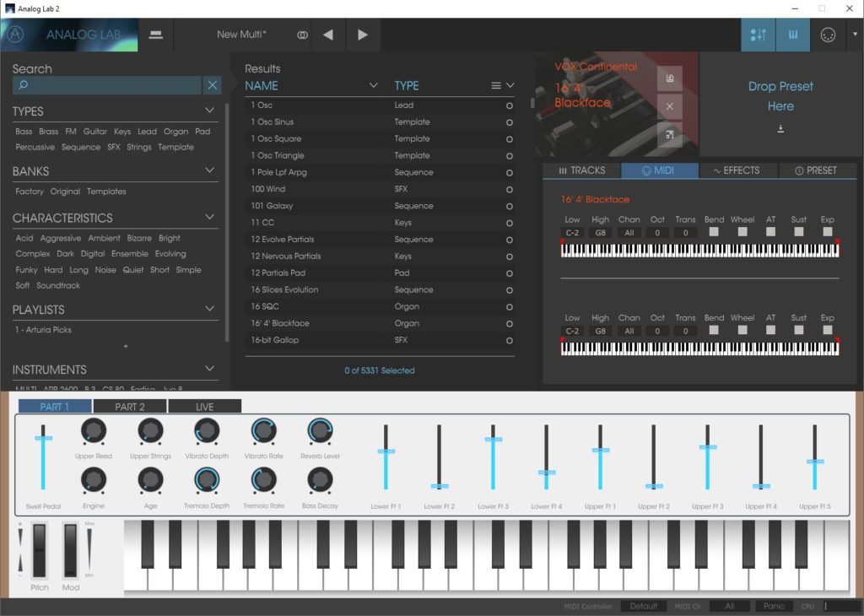Click Low C-2 value of first part
Screen dimensions: 864x616
pos(572,233)
